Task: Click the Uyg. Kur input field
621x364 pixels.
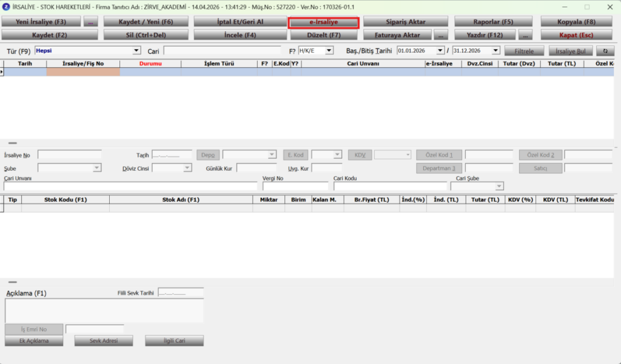Action: [x=327, y=168]
